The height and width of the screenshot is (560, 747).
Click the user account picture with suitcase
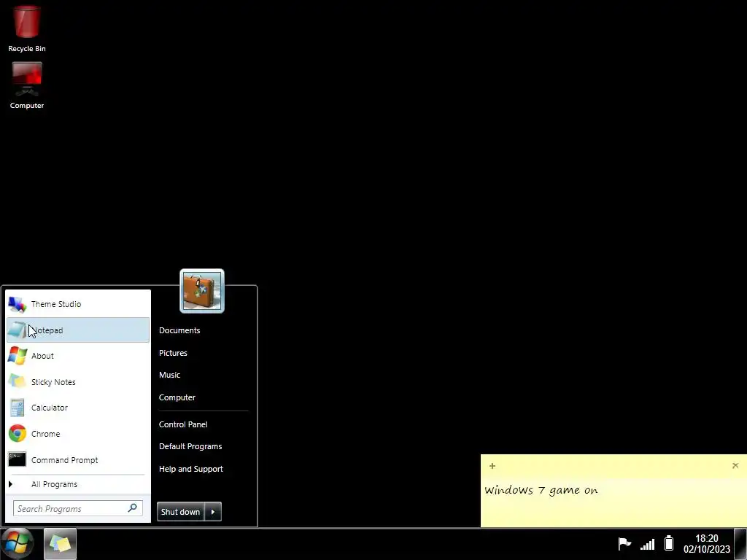tap(202, 291)
